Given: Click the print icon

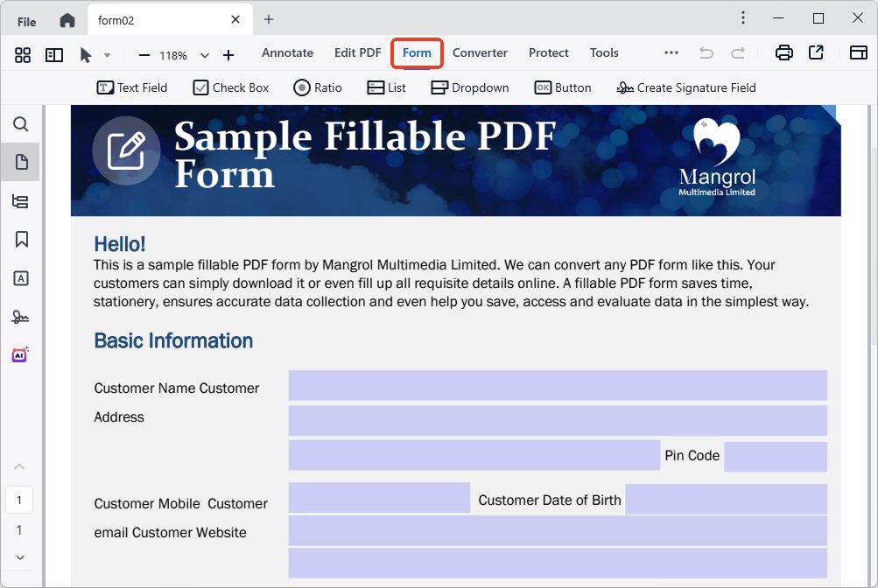Looking at the screenshot, I should point(783,53).
